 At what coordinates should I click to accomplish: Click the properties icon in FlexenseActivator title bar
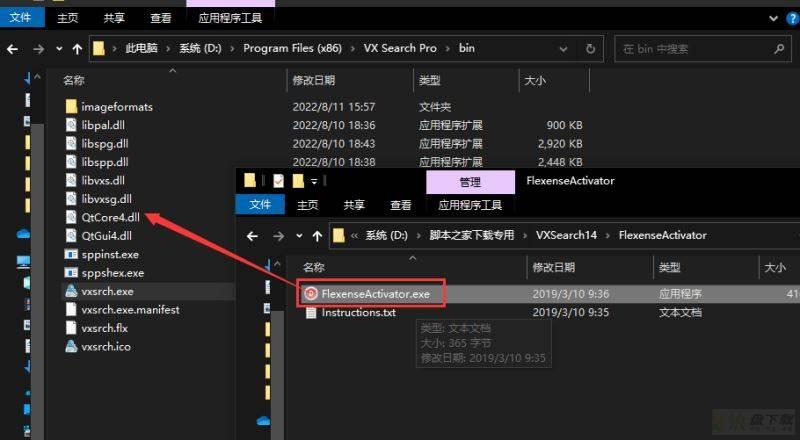(278, 181)
